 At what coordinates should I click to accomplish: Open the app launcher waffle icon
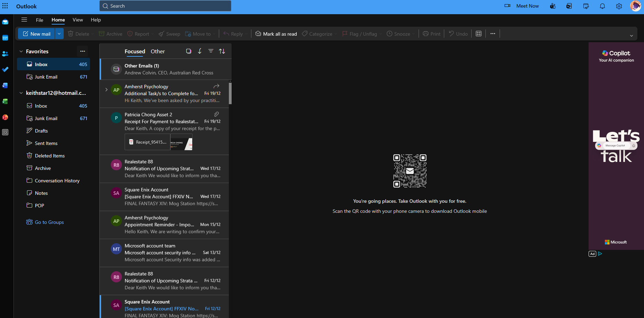5,6
